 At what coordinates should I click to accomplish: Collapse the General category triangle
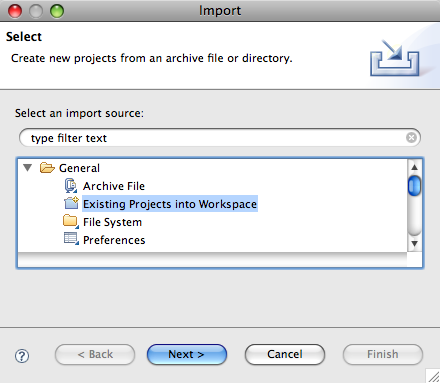(x=28, y=168)
